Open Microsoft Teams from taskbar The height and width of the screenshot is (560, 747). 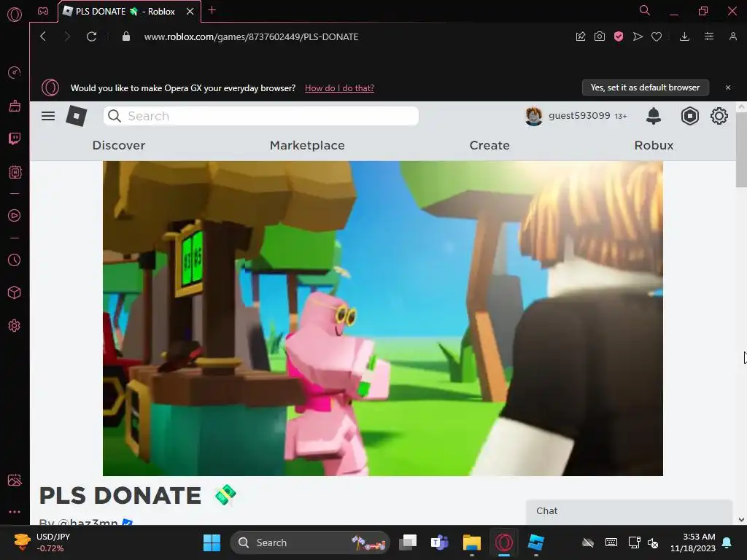[x=440, y=542]
